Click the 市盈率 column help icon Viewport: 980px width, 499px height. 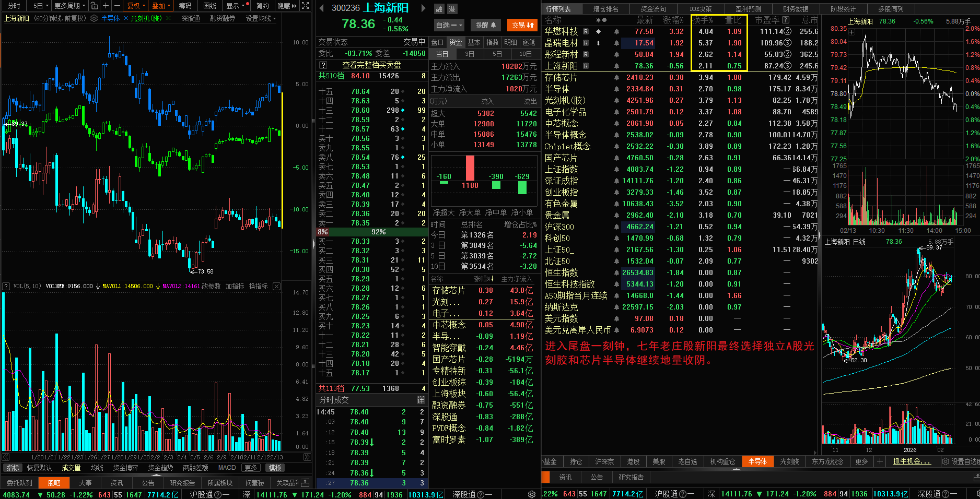pyautogui.click(x=786, y=20)
